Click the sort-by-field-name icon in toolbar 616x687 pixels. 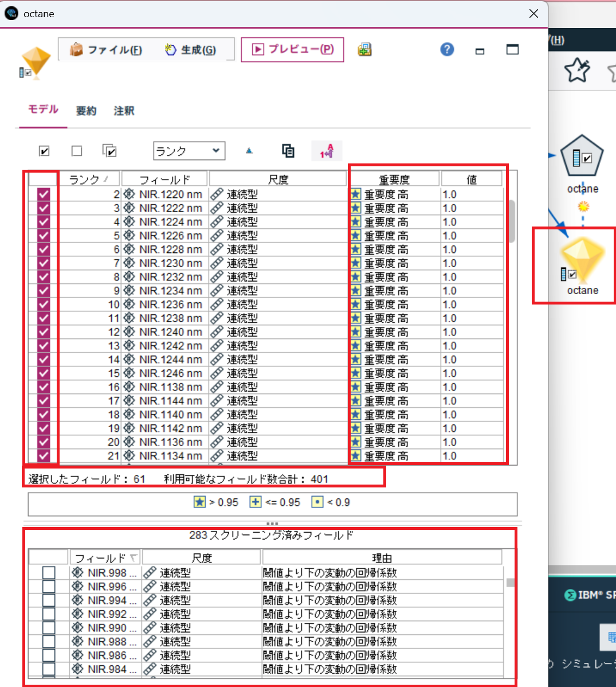[327, 151]
